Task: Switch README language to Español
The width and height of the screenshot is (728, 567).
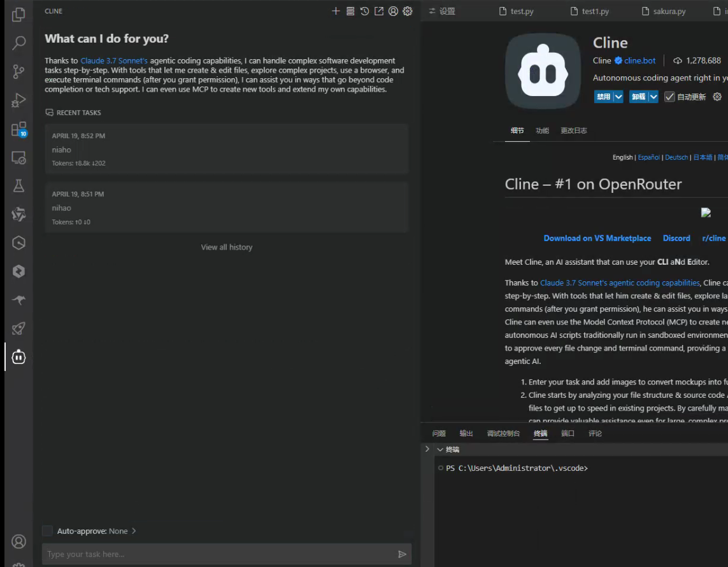Action: 648,157
